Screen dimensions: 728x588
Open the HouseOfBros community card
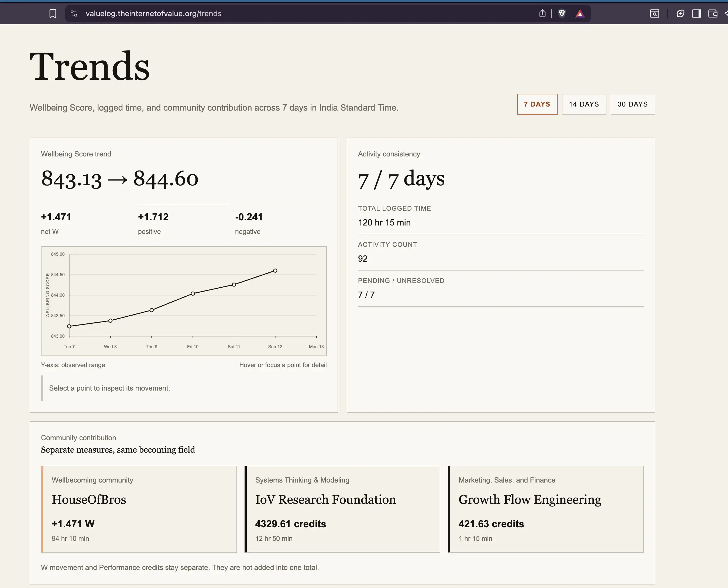139,509
